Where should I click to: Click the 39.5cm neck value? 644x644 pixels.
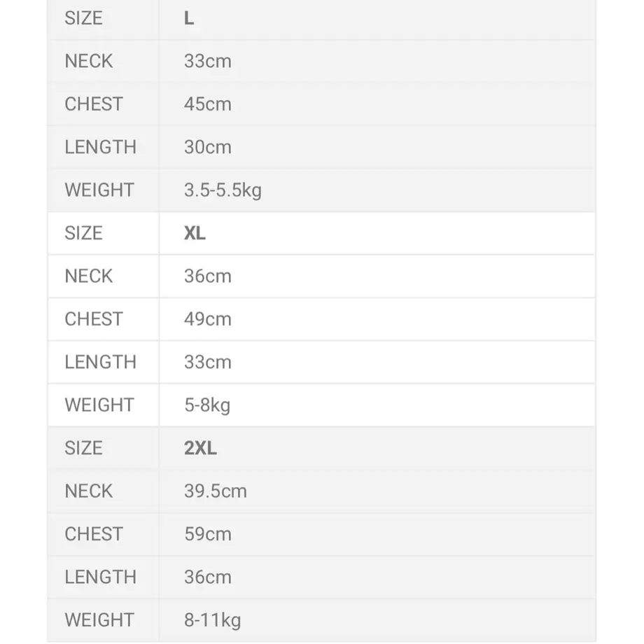(x=216, y=491)
